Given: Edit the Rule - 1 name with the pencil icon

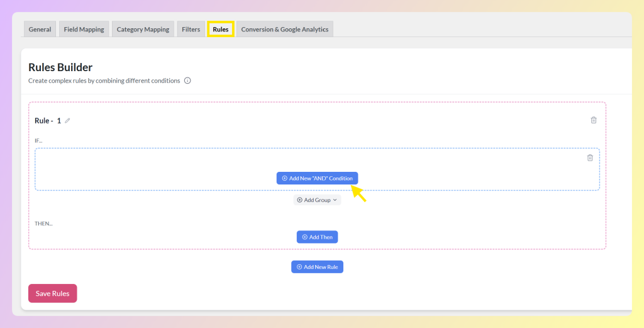Looking at the screenshot, I should (x=67, y=120).
